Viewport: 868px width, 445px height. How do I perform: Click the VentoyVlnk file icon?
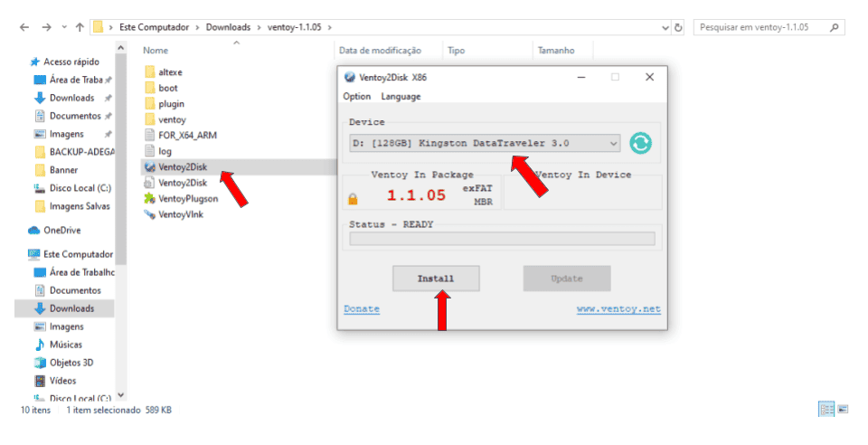point(149,214)
